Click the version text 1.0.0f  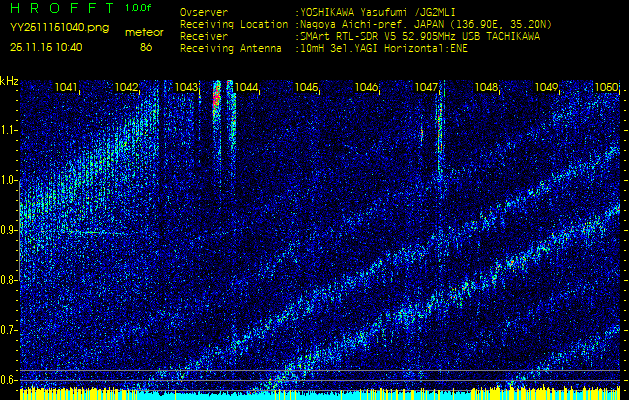138,8
